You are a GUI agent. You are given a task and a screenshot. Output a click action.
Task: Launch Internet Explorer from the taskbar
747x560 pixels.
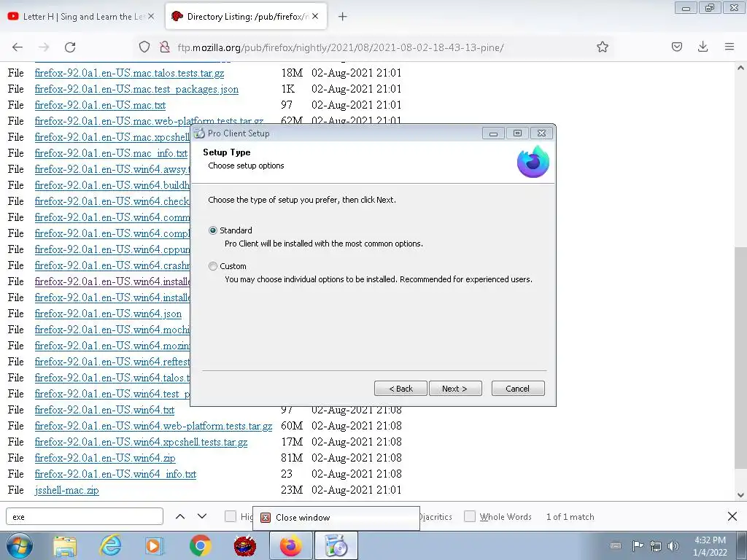coord(110,545)
